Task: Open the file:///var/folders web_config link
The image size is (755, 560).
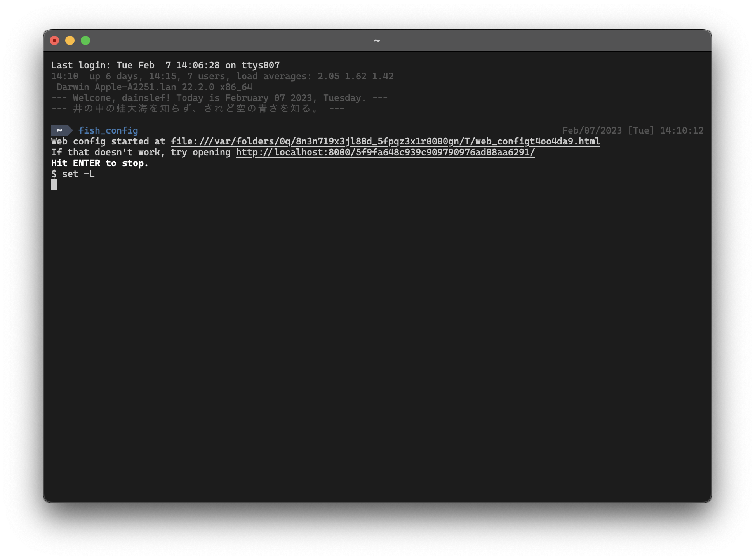Action: pos(385,141)
